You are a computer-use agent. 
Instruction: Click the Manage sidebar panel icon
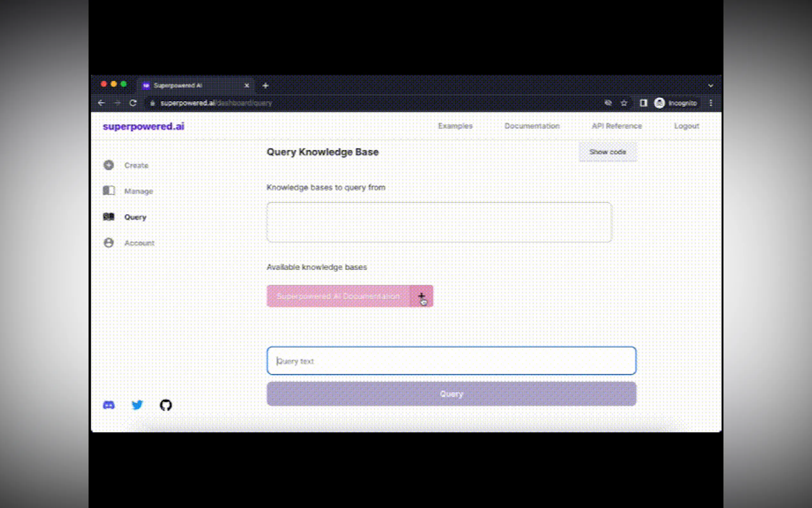tap(108, 191)
